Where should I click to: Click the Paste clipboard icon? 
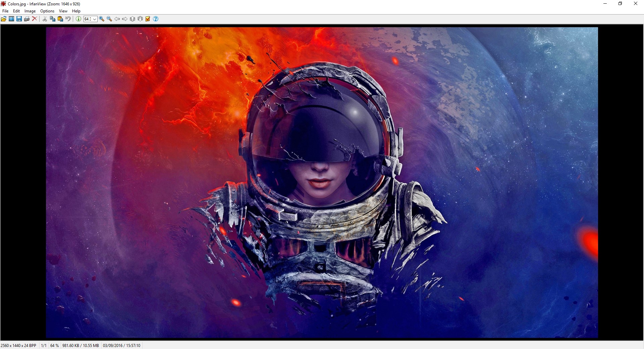coord(60,19)
